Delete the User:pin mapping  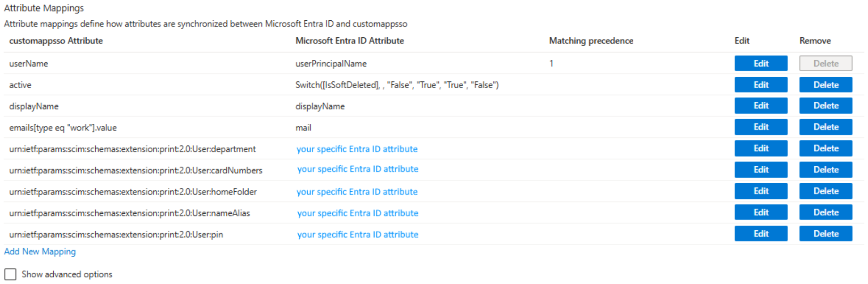click(826, 234)
